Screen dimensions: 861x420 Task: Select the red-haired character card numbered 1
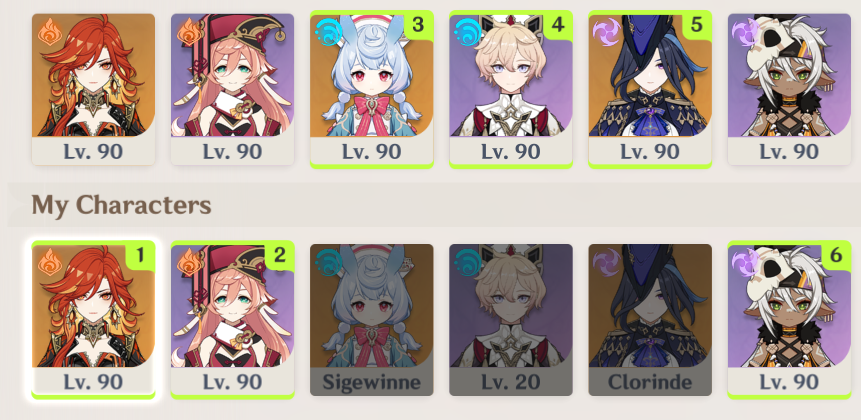pyautogui.click(x=93, y=320)
